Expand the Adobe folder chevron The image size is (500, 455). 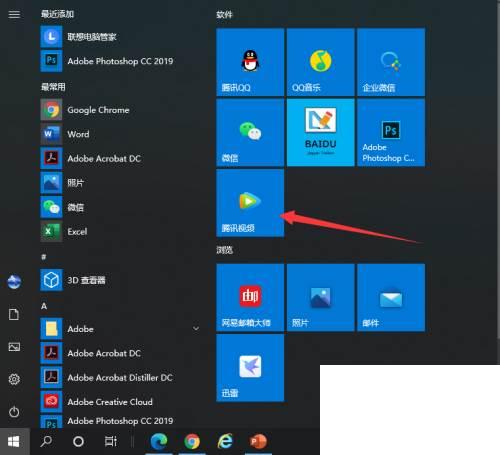[x=196, y=329]
